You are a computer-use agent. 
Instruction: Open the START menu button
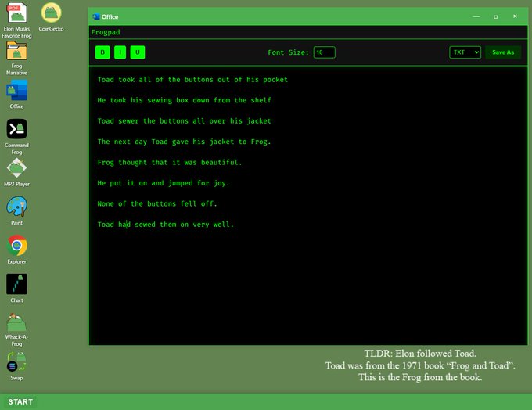click(20, 402)
